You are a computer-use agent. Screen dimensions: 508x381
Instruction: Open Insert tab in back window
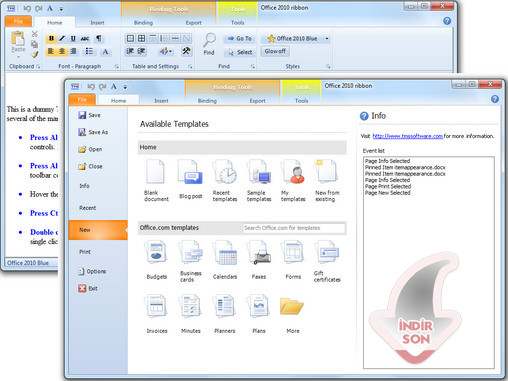point(97,23)
